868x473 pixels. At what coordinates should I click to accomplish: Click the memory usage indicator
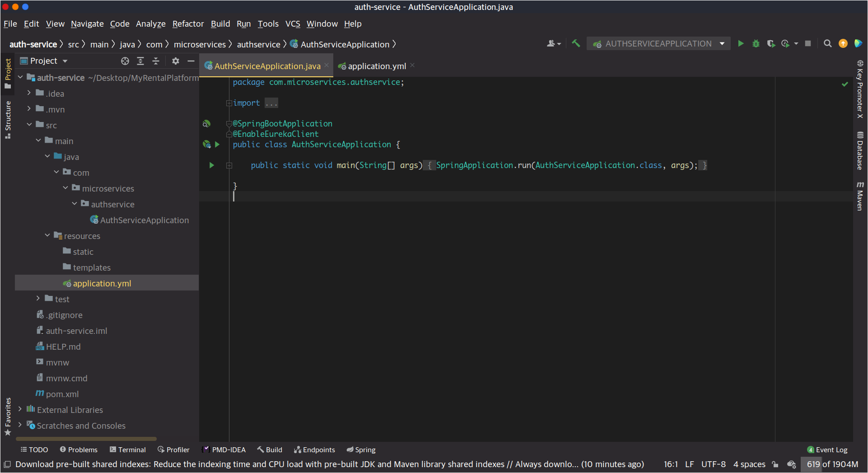(831, 464)
